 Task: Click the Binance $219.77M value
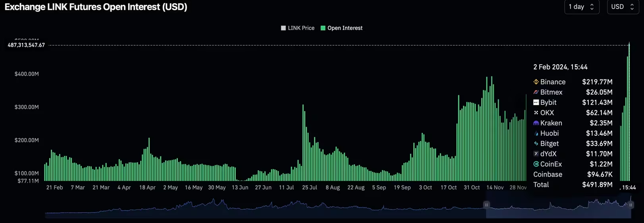point(597,82)
